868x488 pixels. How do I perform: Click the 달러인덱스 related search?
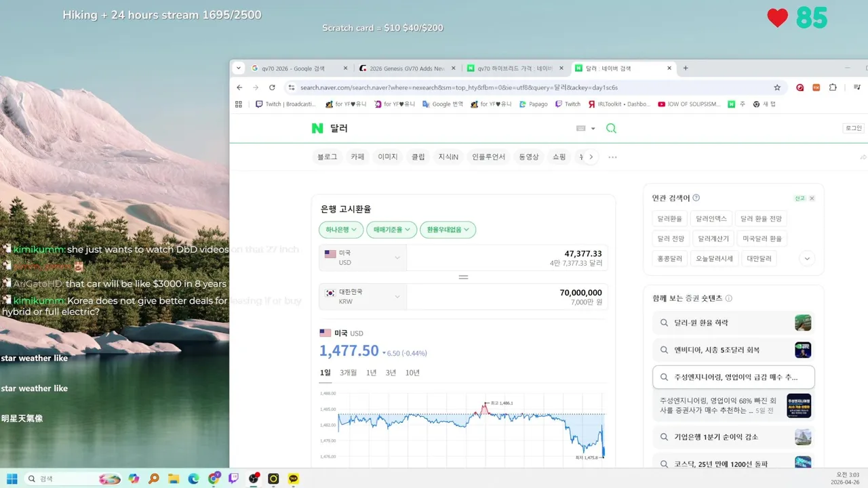pos(711,219)
